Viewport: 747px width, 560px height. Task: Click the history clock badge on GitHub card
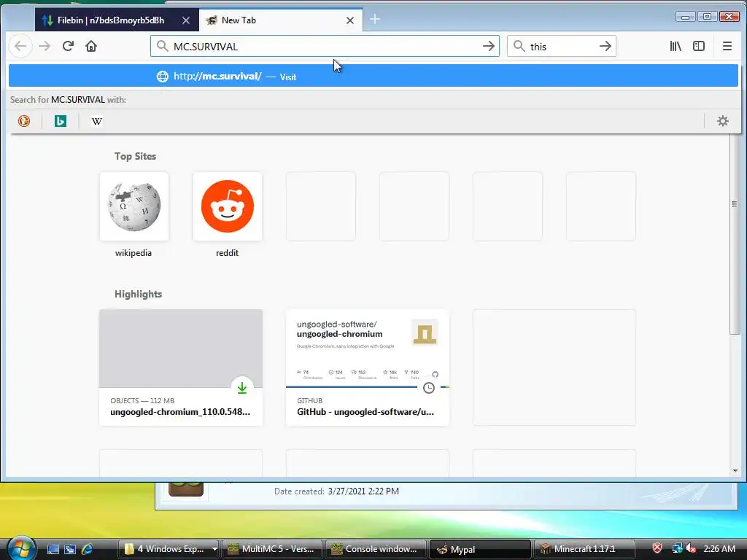click(429, 388)
